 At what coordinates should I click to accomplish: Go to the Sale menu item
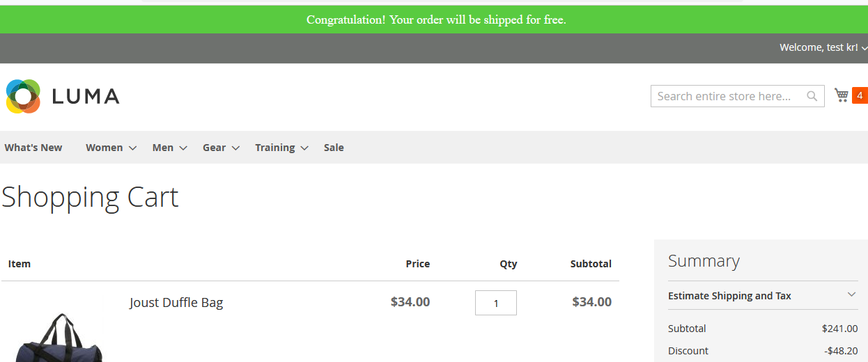[x=334, y=148]
